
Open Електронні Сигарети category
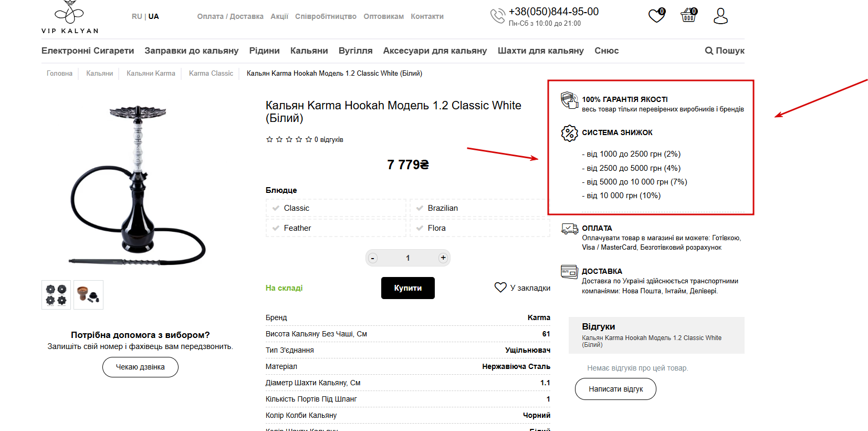(x=88, y=50)
